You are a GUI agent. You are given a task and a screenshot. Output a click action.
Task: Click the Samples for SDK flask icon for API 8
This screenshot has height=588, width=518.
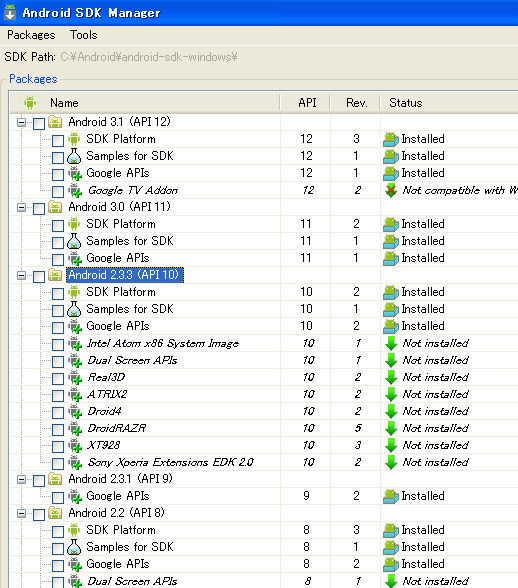pos(74,547)
